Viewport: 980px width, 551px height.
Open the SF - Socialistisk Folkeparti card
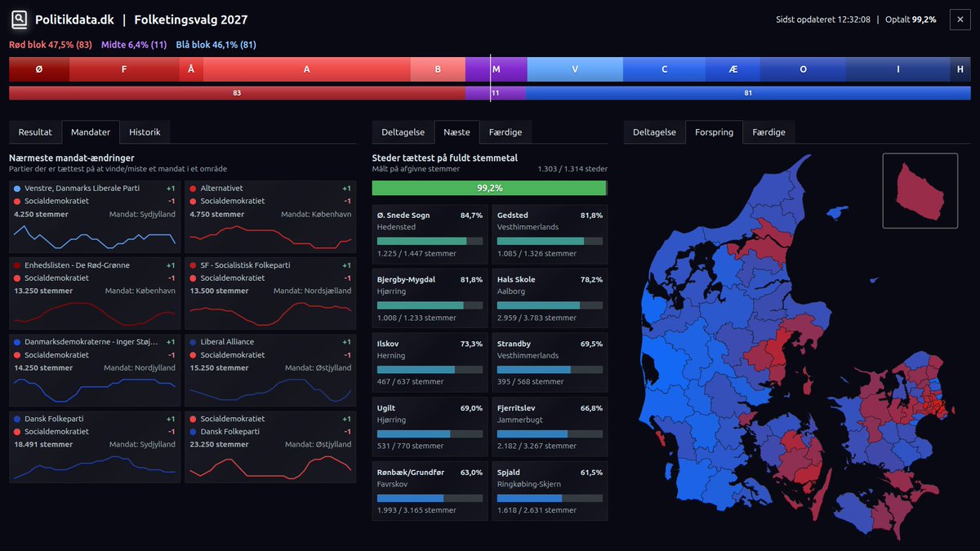tap(270, 293)
